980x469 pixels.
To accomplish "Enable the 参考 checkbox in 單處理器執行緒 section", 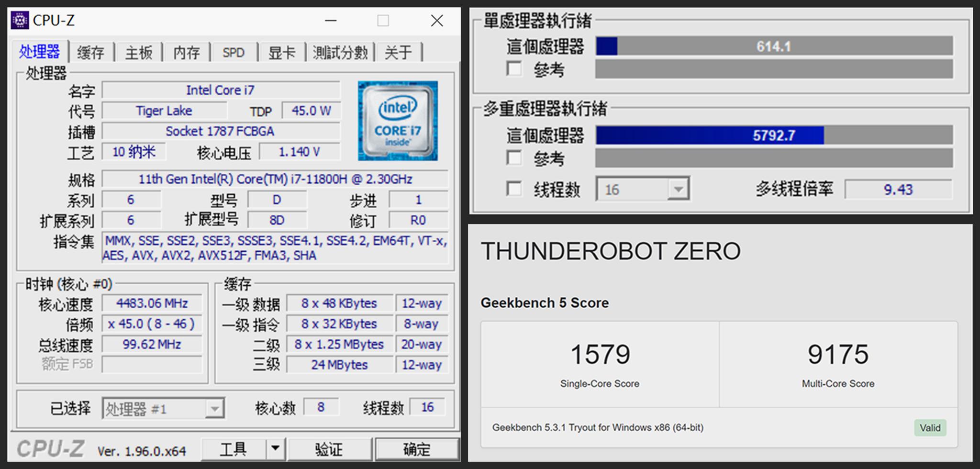I will pyautogui.click(x=514, y=69).
